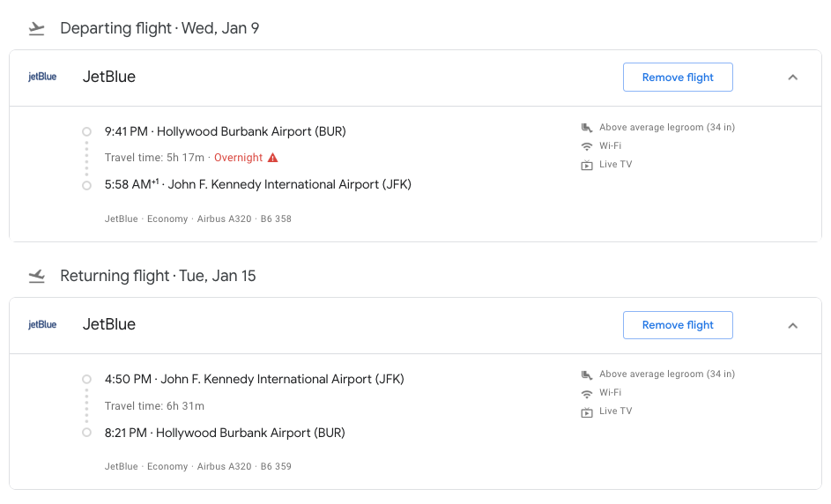Click the Wi-Fi icon on returning flight

click(587, 393)
